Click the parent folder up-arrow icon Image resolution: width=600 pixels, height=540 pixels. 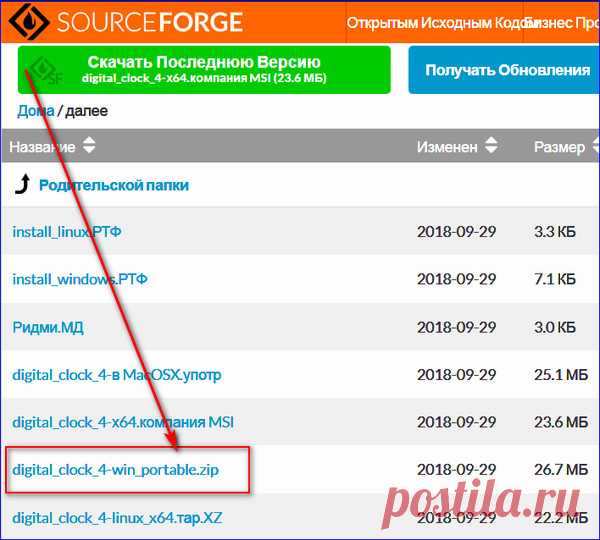(22, 184)
